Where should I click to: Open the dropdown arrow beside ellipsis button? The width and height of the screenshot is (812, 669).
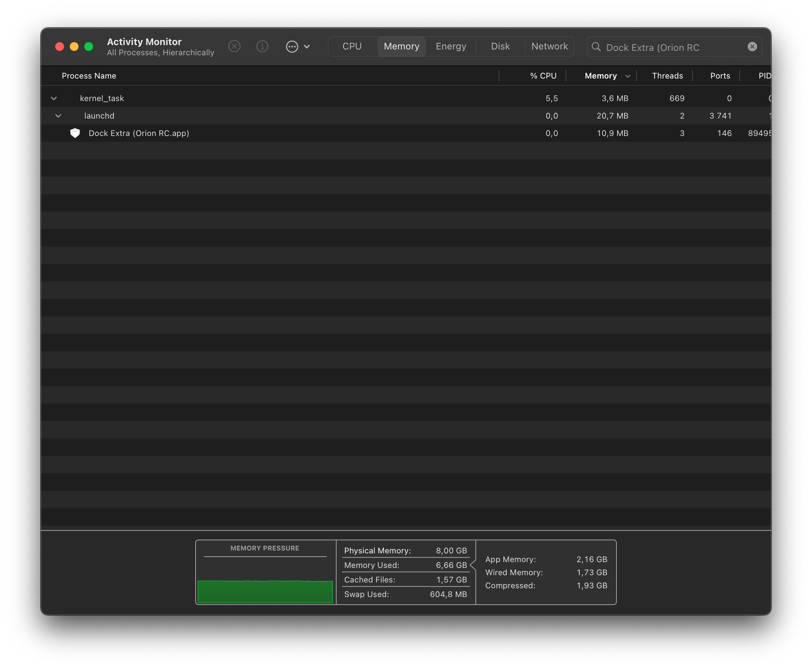(x=307, y=47)
